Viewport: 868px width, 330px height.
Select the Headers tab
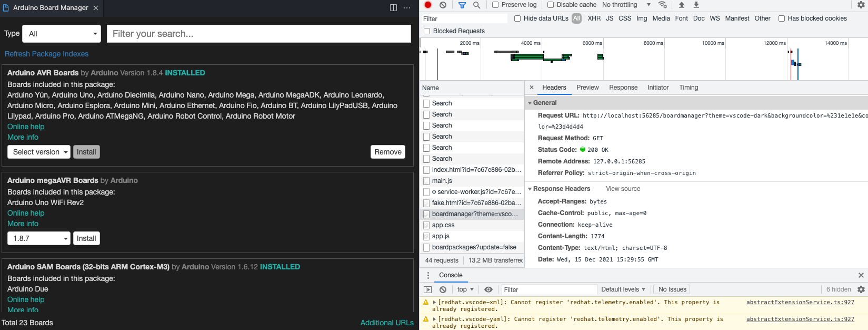tap(554, 88)
